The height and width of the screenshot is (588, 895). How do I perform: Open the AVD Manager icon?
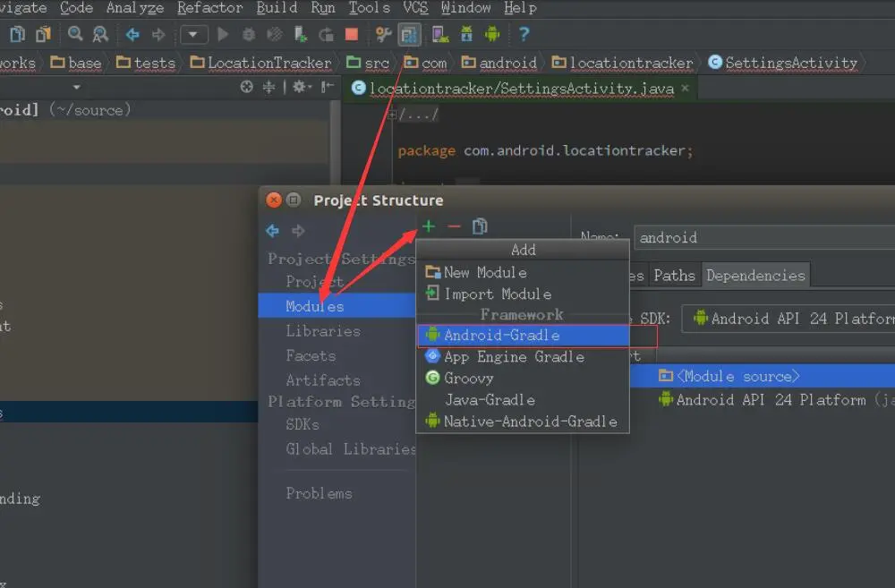point(440,35)
